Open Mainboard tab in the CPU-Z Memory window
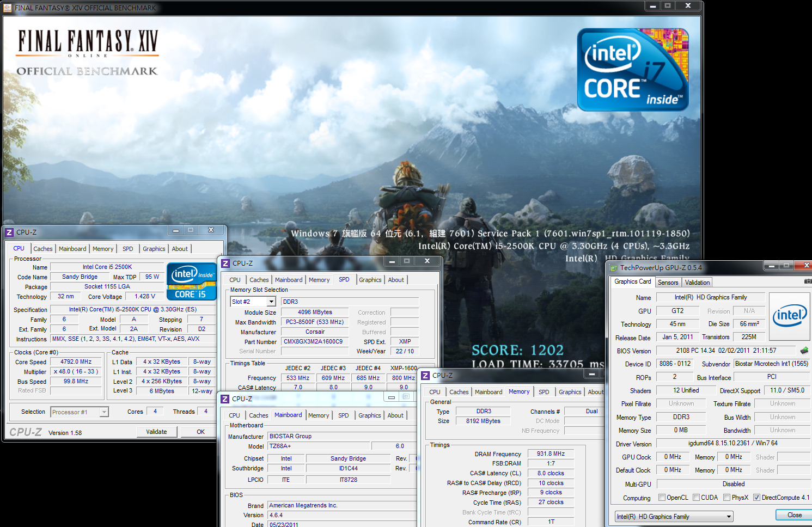812x527 pixels. point(489,392)
